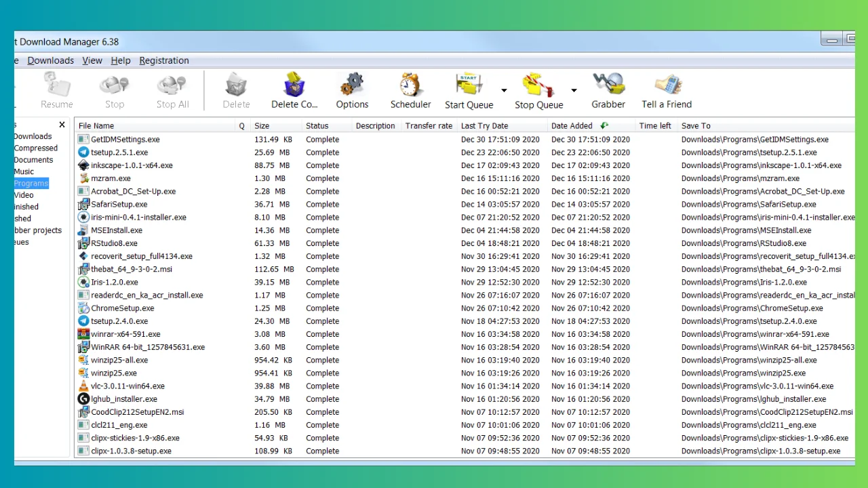Click the Delete toolbar icon

tap(237, 84)
